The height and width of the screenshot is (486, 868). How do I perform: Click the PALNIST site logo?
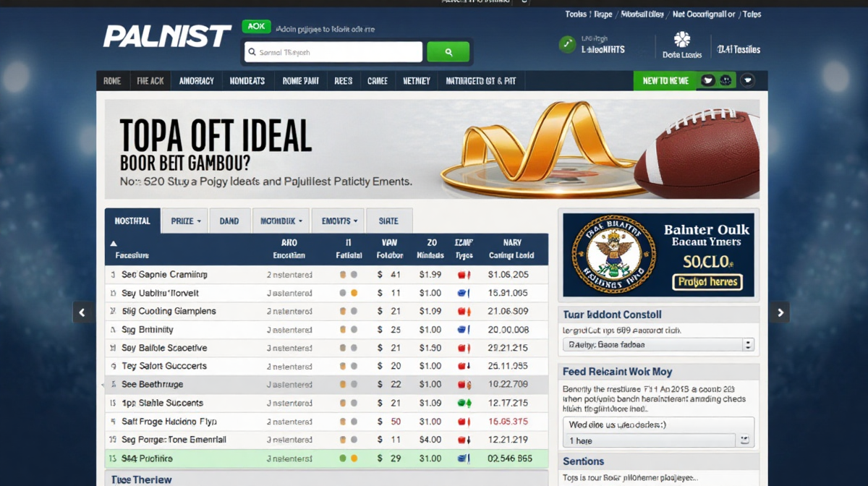tap(166, 37)
